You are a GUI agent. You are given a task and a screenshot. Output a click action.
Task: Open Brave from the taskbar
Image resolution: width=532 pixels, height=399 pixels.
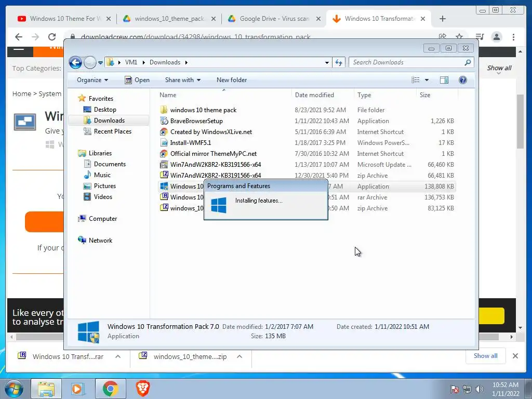[142, 389]
